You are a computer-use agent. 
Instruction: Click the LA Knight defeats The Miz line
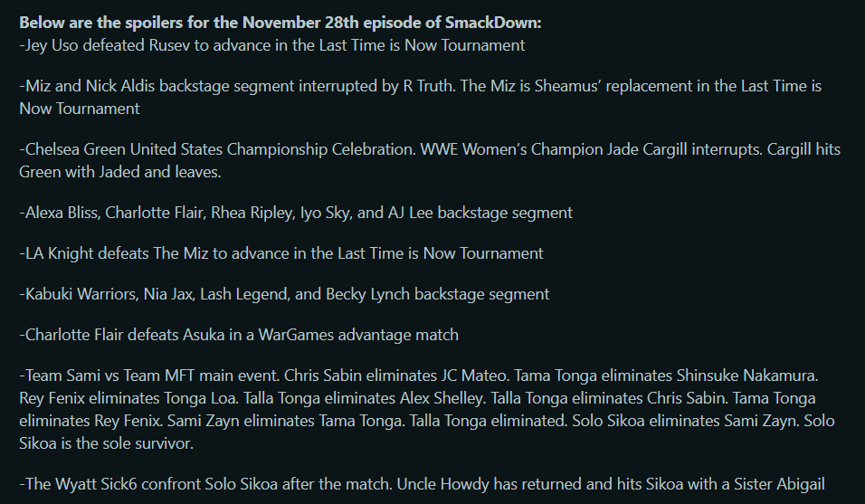pos(281,253)
